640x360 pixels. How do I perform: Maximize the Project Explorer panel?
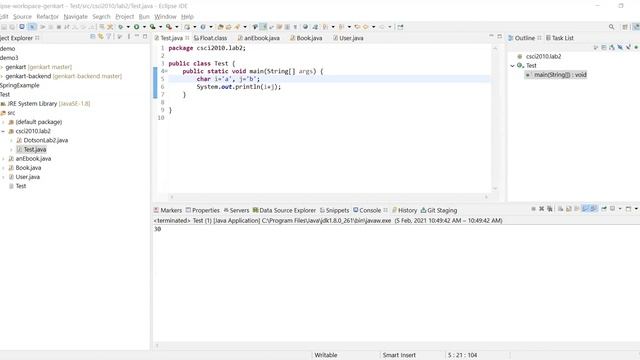click(145, 37)
